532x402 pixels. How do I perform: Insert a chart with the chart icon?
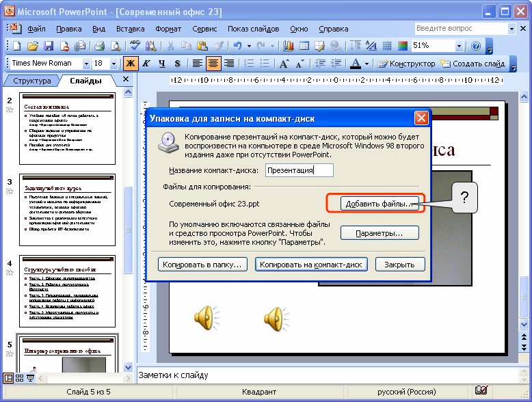(x=288, y=46)
